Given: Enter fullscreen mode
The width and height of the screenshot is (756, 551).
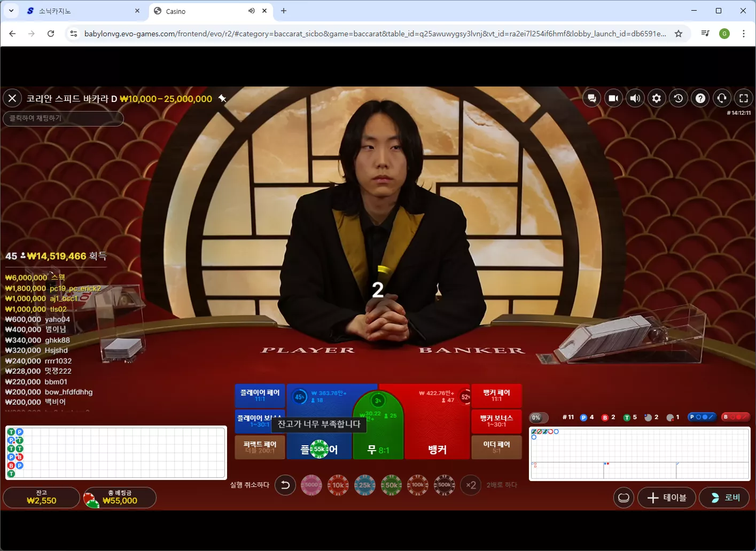Looking at the screenshot, I should click(744, 98).
